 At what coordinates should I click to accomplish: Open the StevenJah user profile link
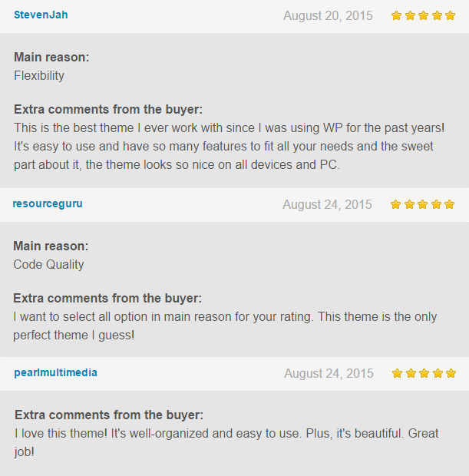tap(41, 15)
